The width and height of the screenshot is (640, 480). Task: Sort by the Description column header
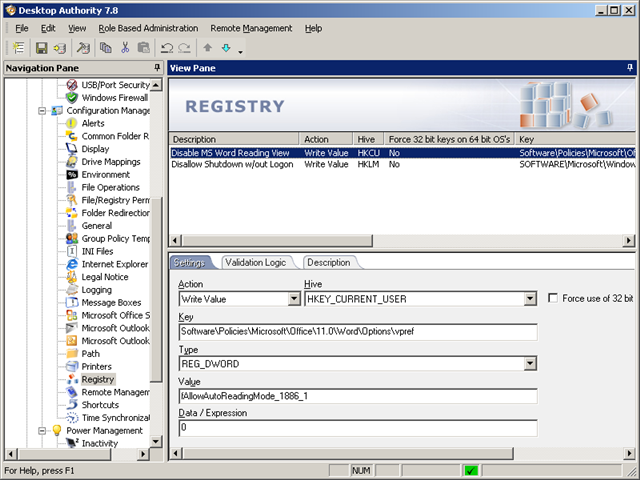click(234, 139)
